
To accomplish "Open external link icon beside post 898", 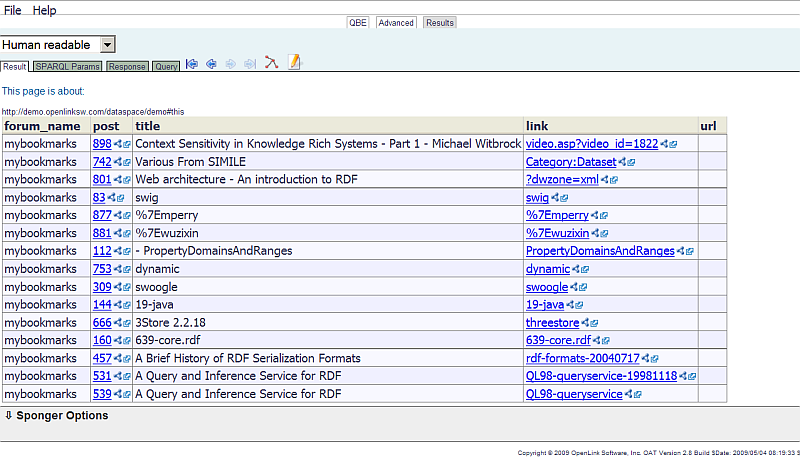I will point(127,145).
